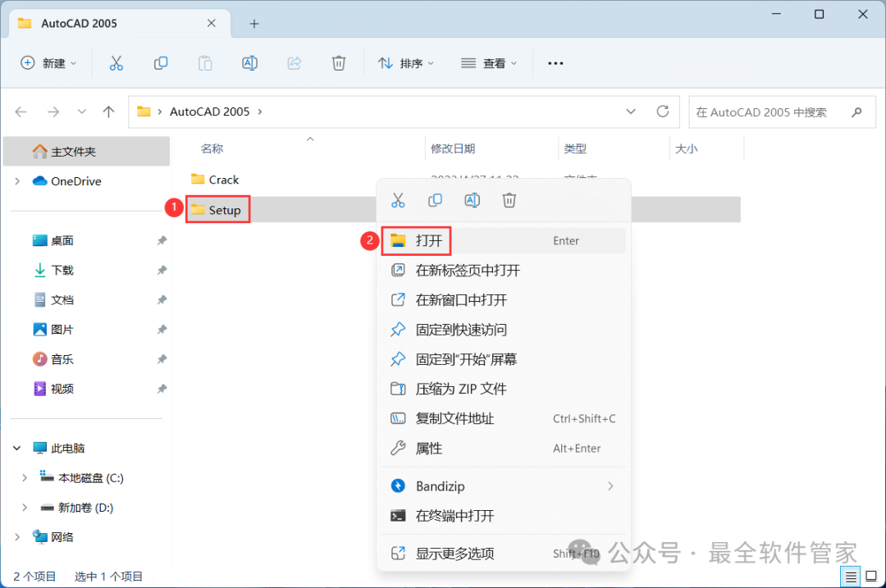Select the Setup folder
The width and height of the screenshot is (886, 588).
(x=216, y=210)
